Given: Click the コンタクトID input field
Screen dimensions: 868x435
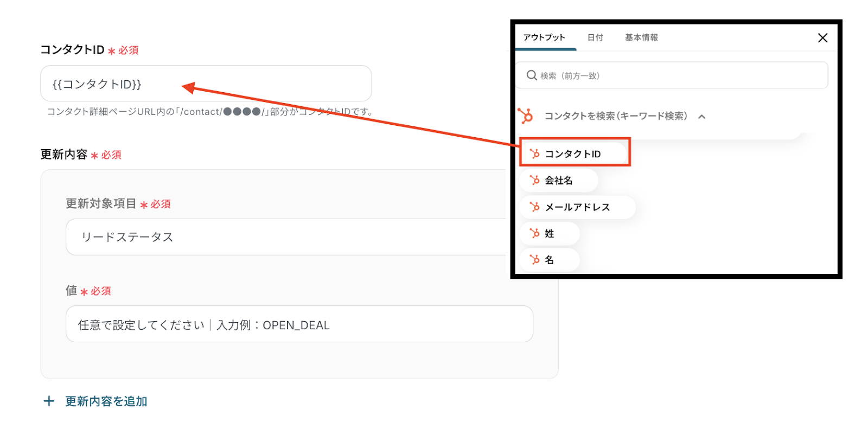Looking at the screenshot, I should (x=206, y=84).
